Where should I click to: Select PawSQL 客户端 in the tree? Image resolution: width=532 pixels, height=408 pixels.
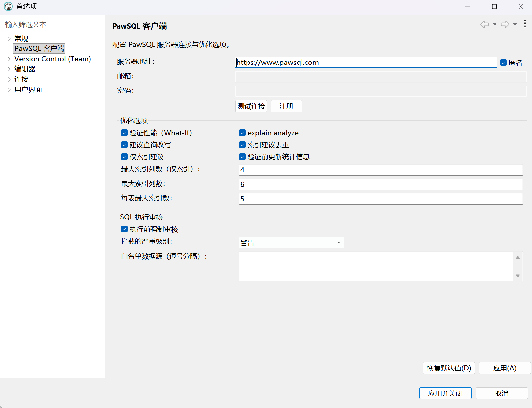click(39, 48)
